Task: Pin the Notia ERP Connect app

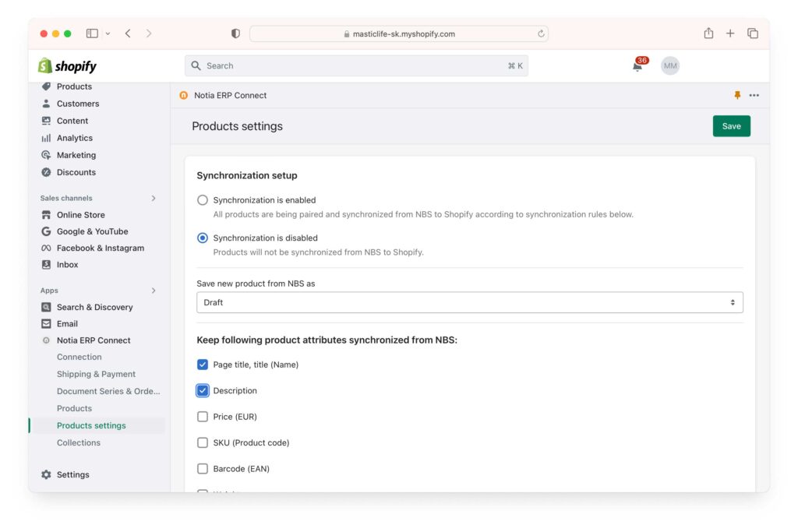Action: [x=737, y=95]
